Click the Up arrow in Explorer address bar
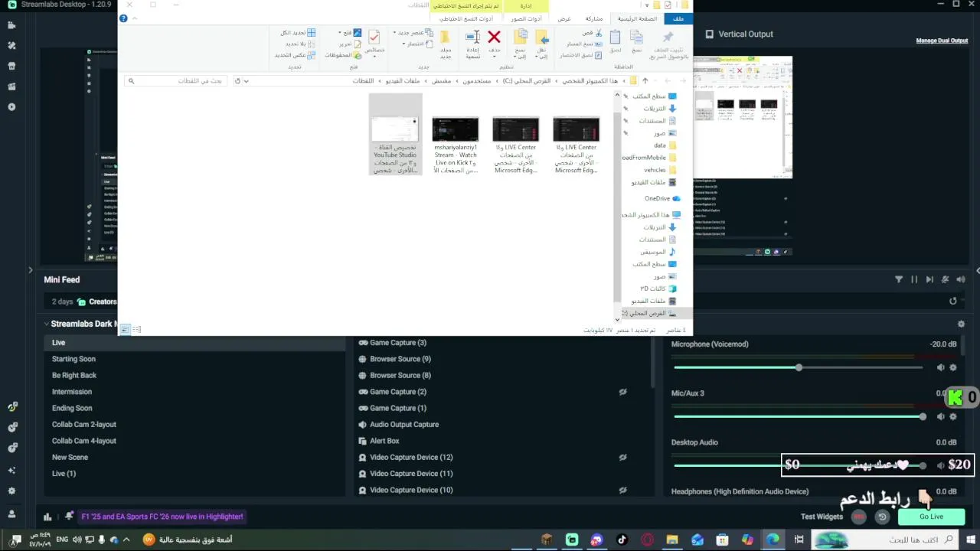 tap(645, 80)
